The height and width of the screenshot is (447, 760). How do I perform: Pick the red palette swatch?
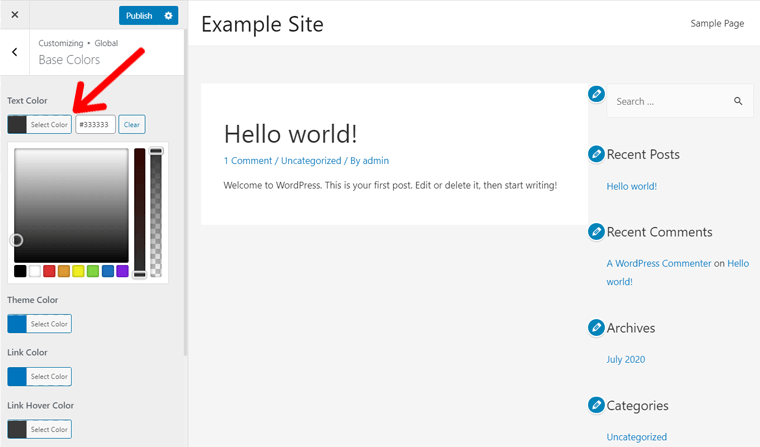coord(49,271)
